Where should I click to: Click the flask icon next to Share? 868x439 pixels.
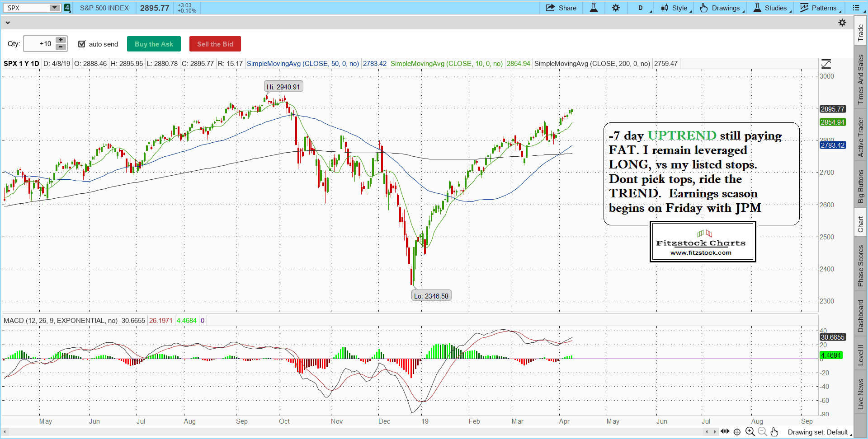(x=594, y=8)
